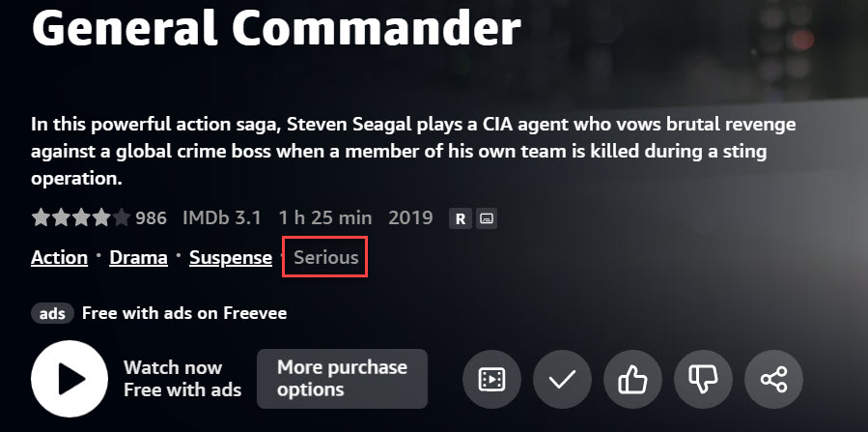Image resolution: width=868 pixels, height=432 pixels.
Task: Open the trailer via the film-strip icon
Action: 491,380
